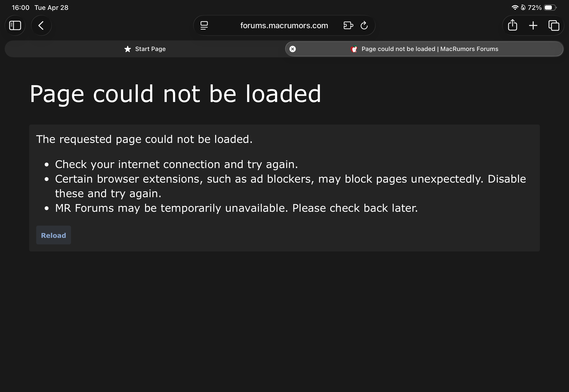Tap the 72% battery percentage

tap(535, 8)
